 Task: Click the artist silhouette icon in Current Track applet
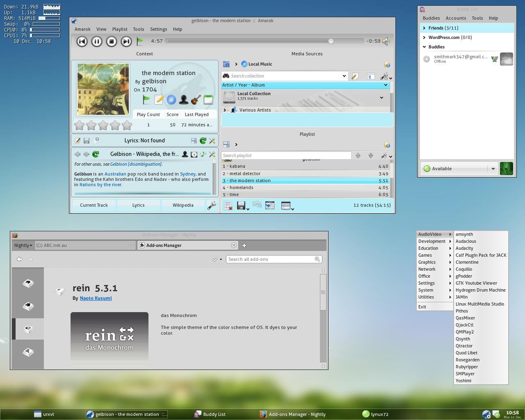pos(184,99)
